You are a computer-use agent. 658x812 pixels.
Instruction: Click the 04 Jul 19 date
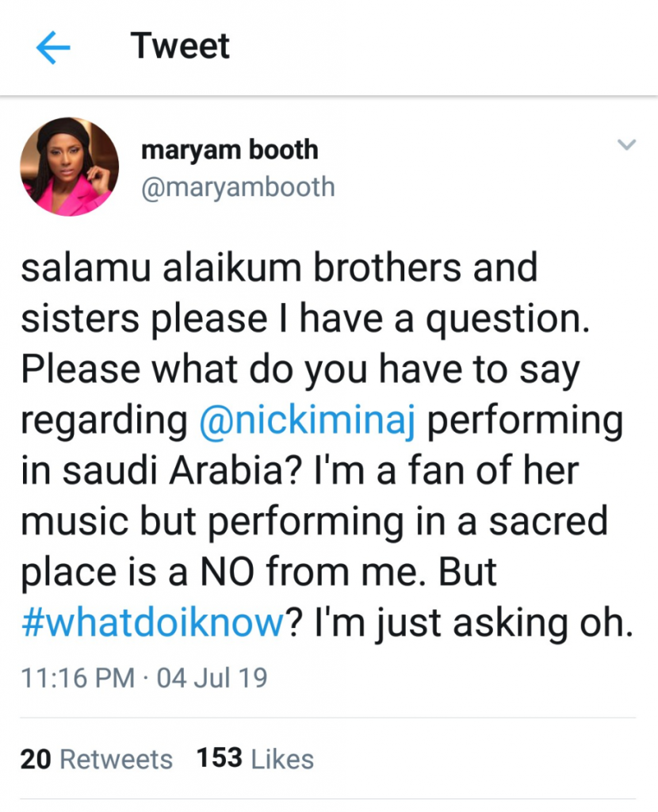click(212, 678)
